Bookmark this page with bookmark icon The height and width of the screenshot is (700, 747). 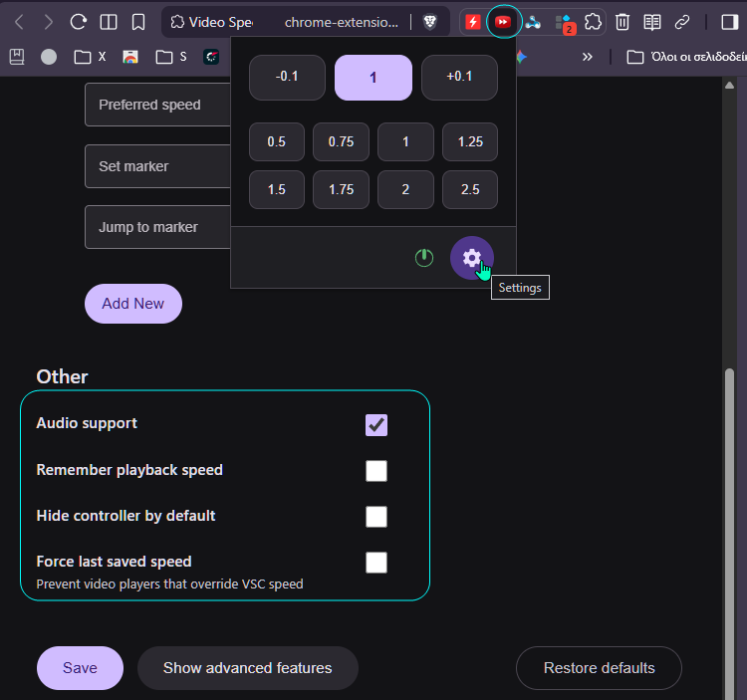[138, 22]
